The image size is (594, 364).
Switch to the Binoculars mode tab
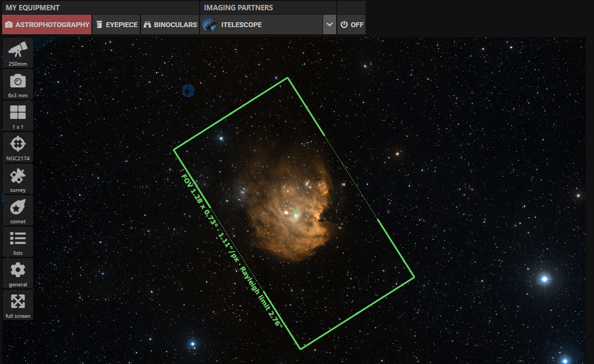[170, 25]
